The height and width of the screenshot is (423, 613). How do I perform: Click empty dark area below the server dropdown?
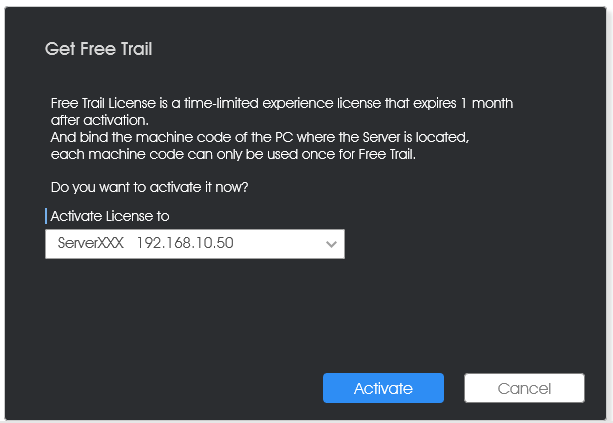coord(195,313)
